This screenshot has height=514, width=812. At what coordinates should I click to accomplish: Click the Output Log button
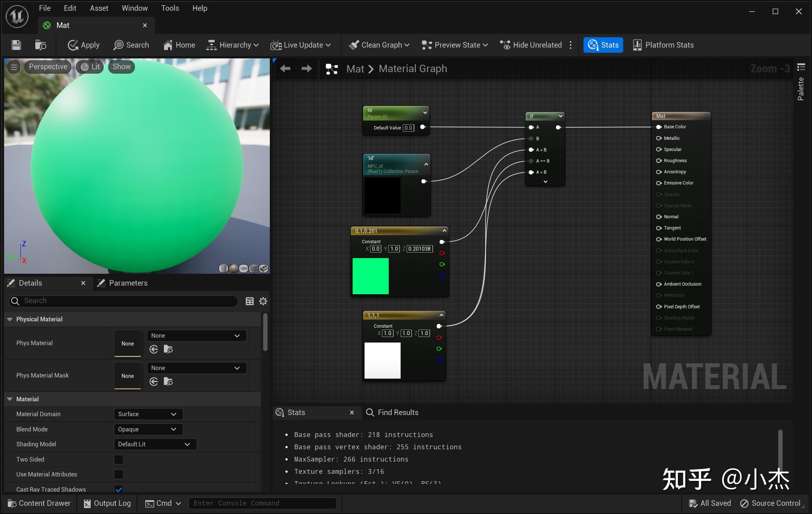(x=107, y=503)
